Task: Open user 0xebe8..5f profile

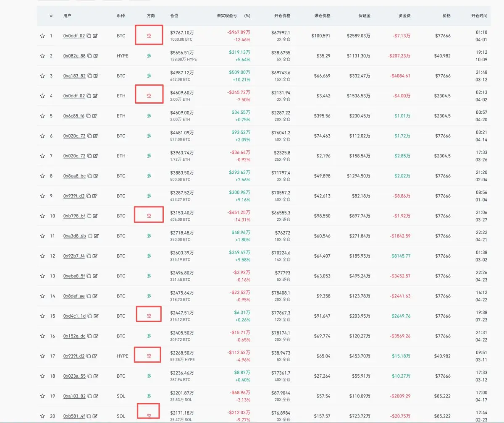Action: tap(74, 276)
